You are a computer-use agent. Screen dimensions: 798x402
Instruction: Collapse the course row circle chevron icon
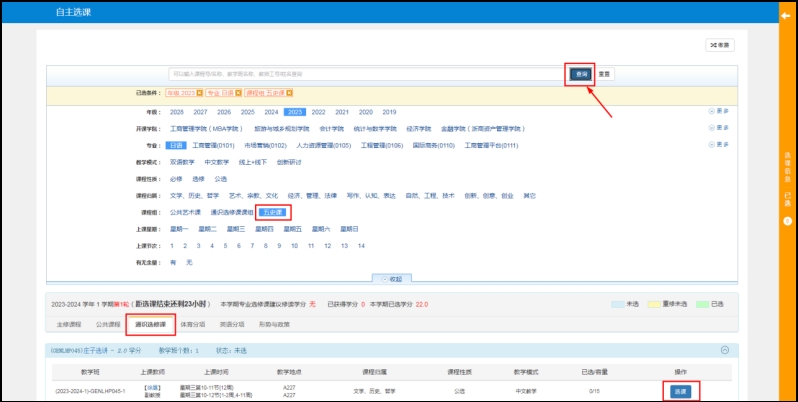pos(725,350)
